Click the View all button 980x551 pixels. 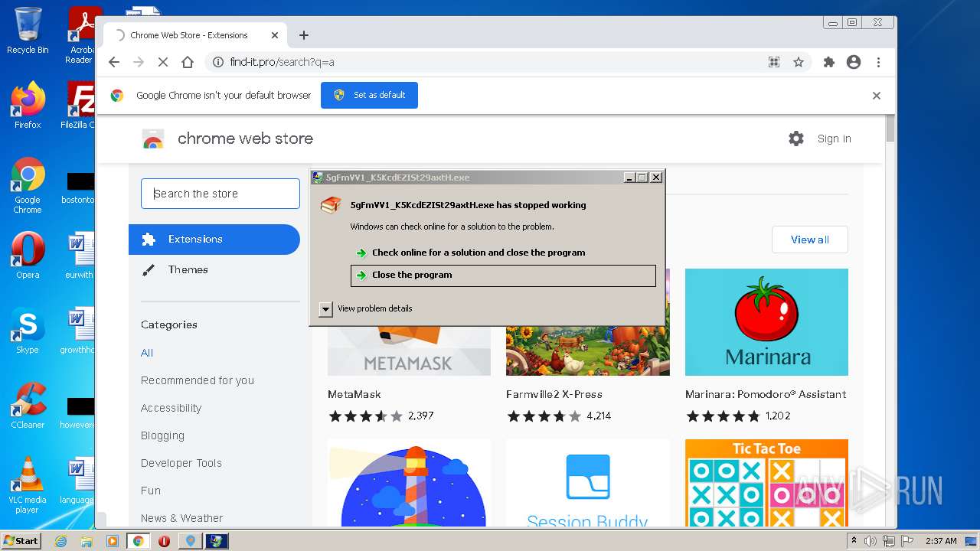point(810,240)
